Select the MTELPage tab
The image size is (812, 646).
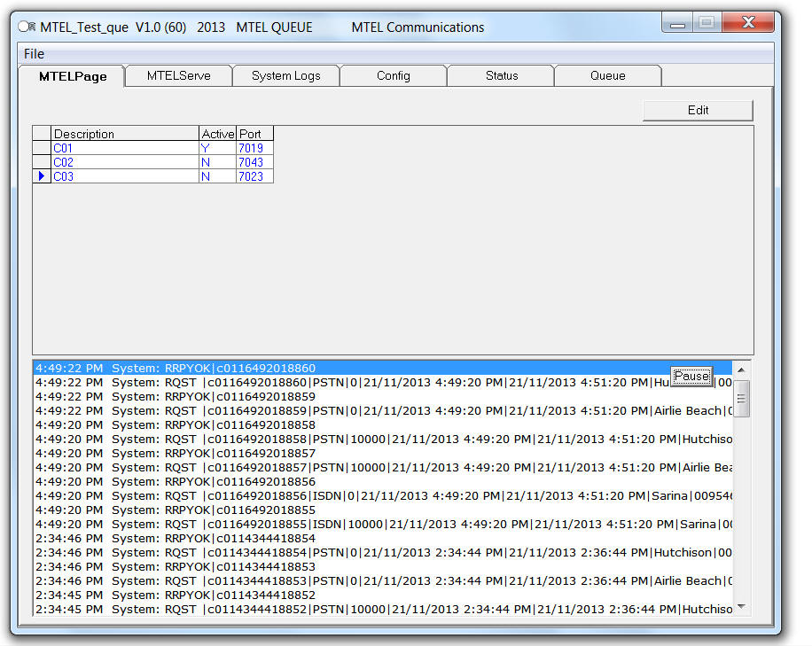coord(73,76)
